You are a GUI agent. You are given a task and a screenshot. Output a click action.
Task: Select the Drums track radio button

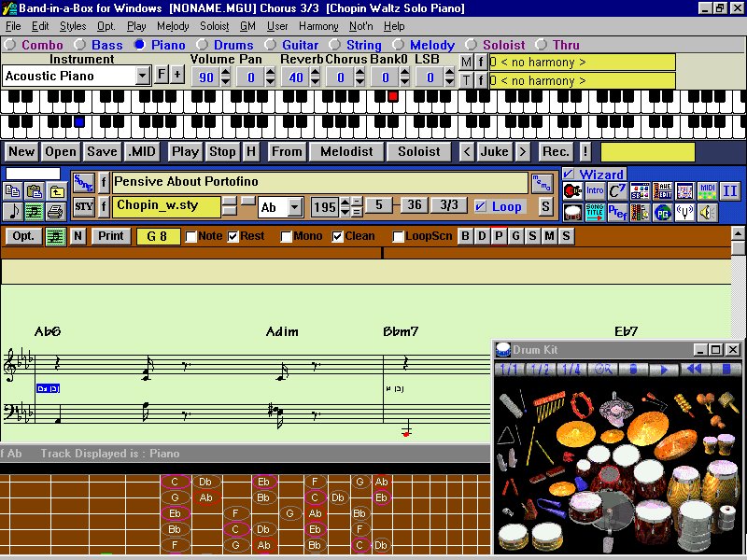pos(202,45)
